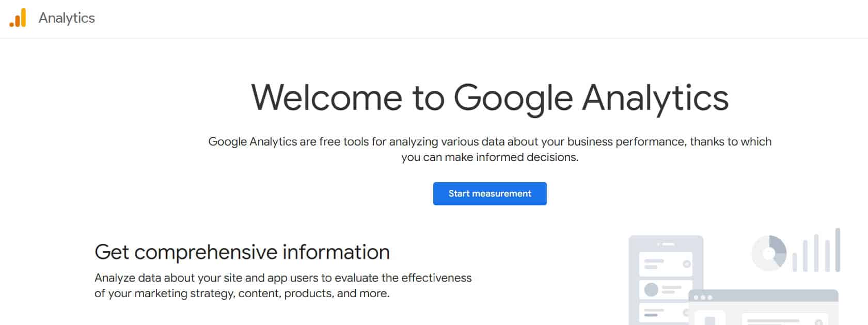Click the three dots on the browser mockup
This screenshot has width=868, height=325.
[703, 297]
